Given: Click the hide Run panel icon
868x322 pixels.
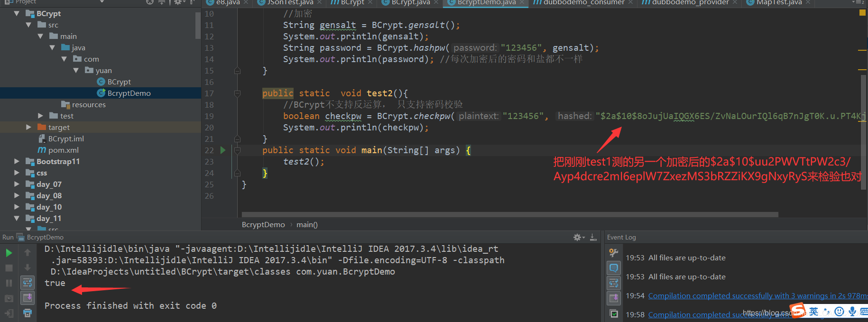Looking at the screenshot, I should (x=593, y=237).
